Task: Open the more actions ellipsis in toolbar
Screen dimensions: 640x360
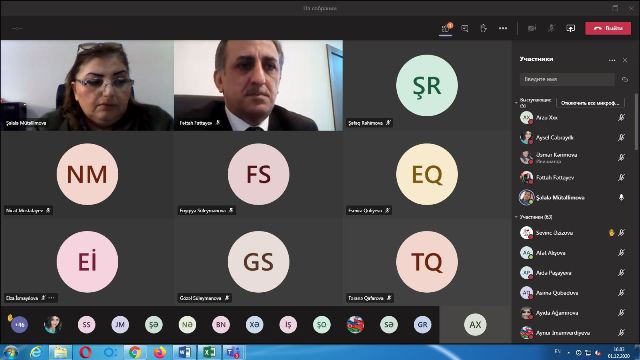Action: coord(503,28)
